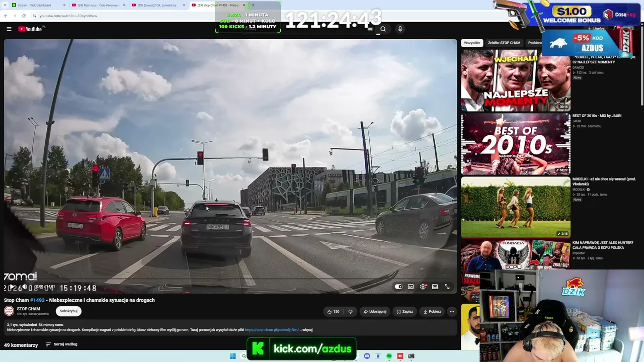Open the stop-cham.pl/podeslij-film link
The height and width of the screenshot is (362, 644).
[272, 330]
